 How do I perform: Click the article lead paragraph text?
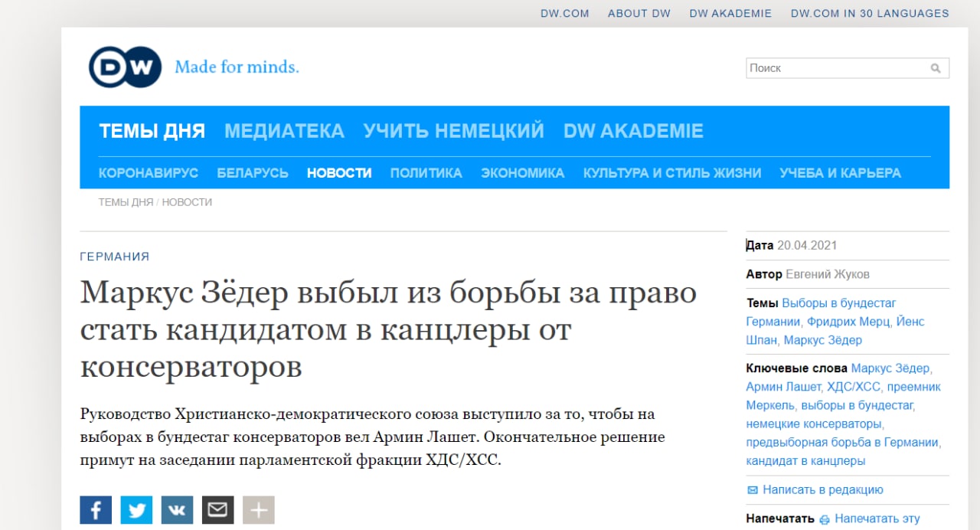tap(373, 438)
